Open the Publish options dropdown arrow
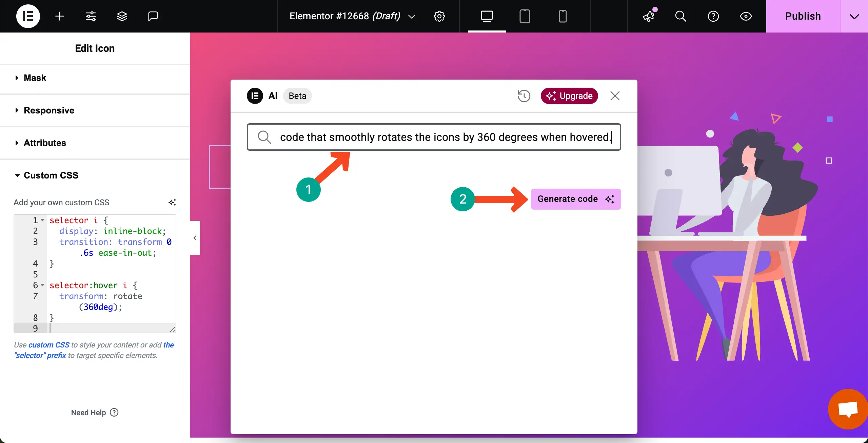The image size is (868, 443). coord(854,16)
